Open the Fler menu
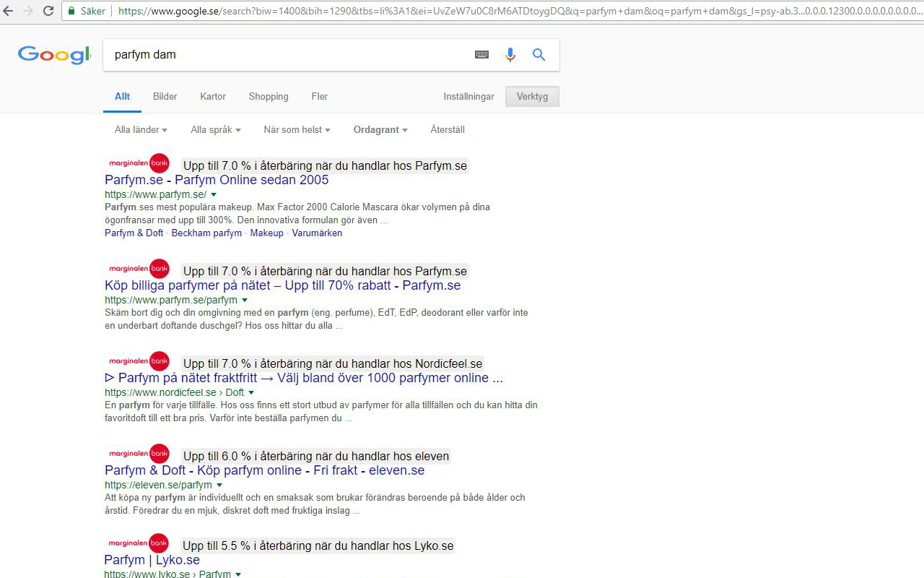 coord(319,97)
